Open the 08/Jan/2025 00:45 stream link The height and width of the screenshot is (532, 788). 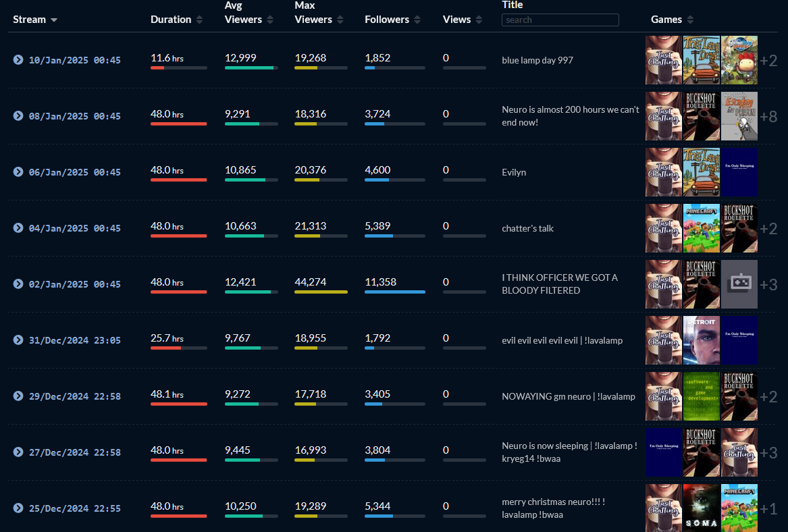(74, 116)
